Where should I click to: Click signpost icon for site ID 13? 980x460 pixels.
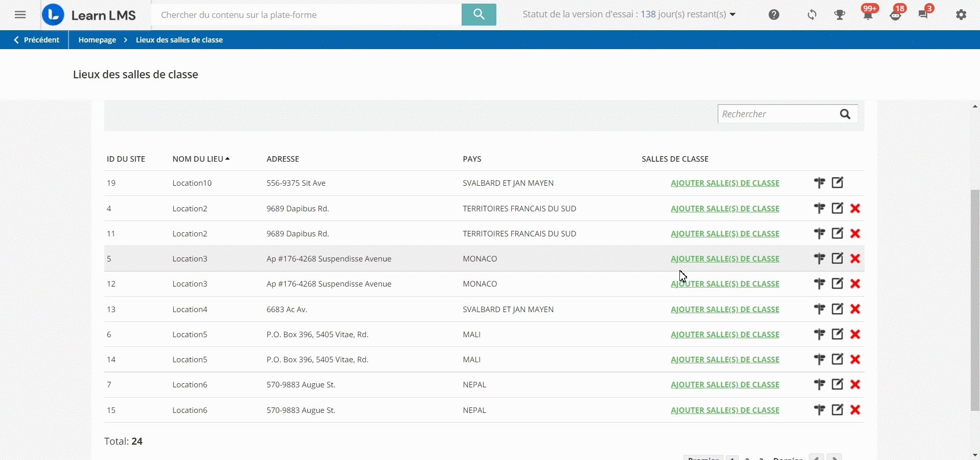(819, 309)
